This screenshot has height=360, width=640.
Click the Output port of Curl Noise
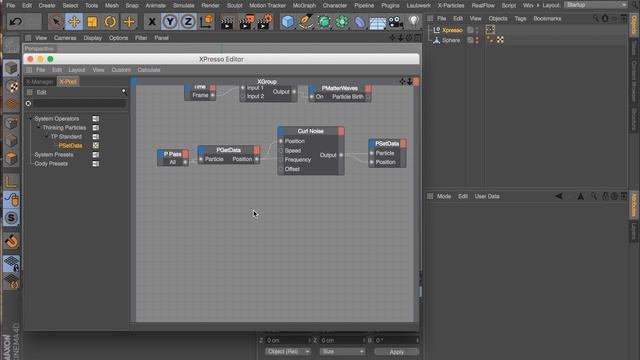[x=341, y=155]
